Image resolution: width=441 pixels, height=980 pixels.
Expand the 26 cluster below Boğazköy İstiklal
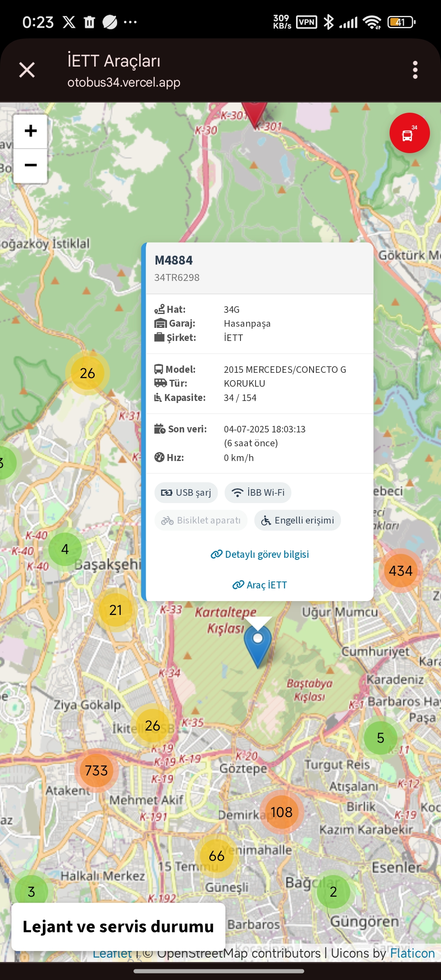tap(87, 373)
